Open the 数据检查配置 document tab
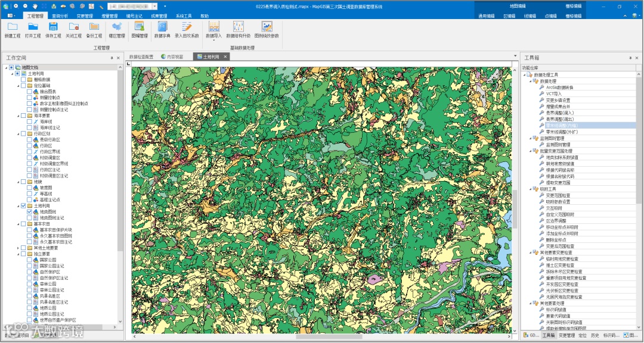The width and height of the screenshot is (644, 343). 141,57
